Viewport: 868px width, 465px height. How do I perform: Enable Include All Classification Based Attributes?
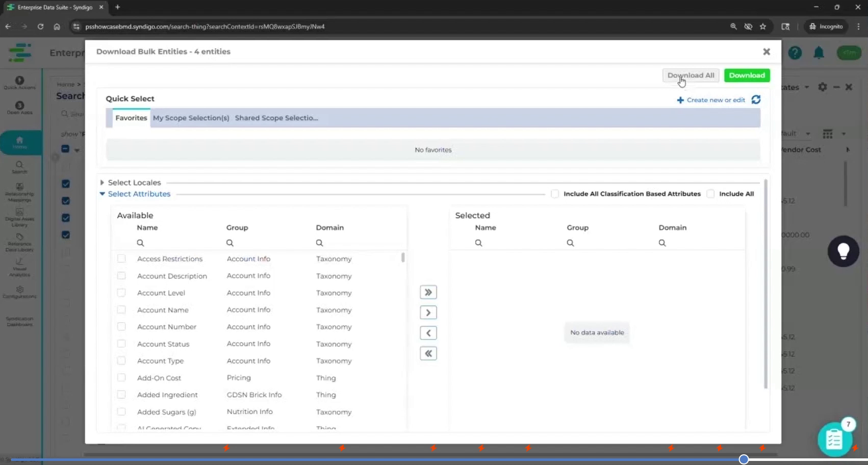tap(554, 194)
